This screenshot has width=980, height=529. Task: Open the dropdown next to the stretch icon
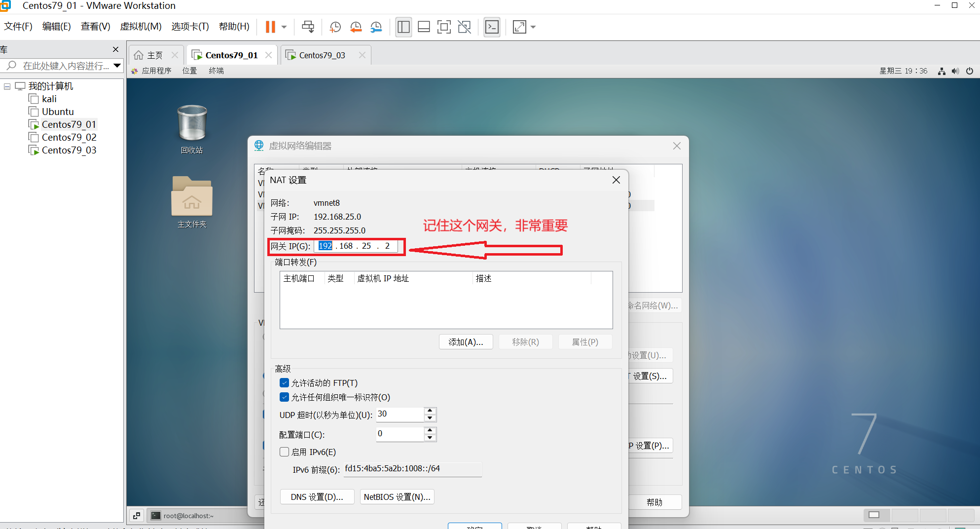click(533, 27)
